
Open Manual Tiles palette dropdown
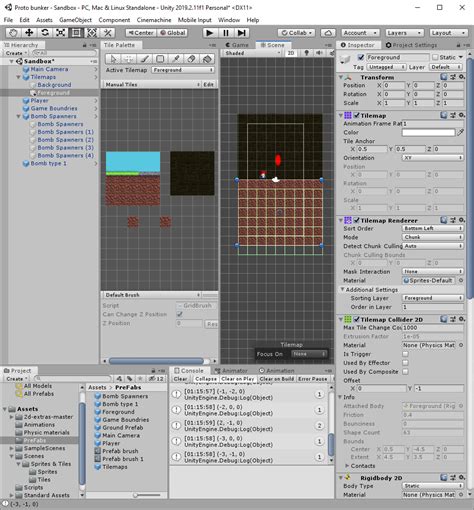pos(153,85)
